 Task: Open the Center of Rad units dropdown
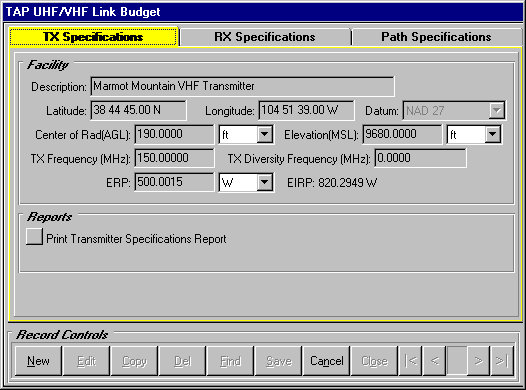tap(246, 134)
